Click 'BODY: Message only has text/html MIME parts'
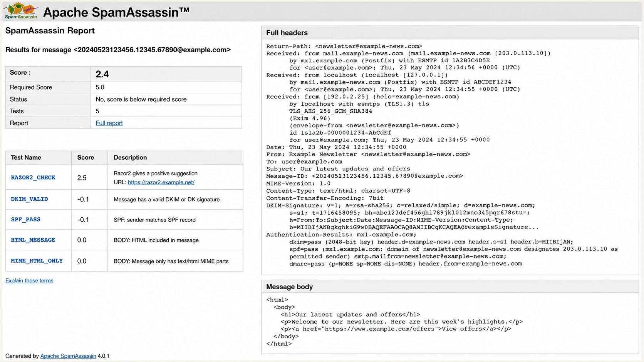644x362 pixels. [x=171, y=261]
